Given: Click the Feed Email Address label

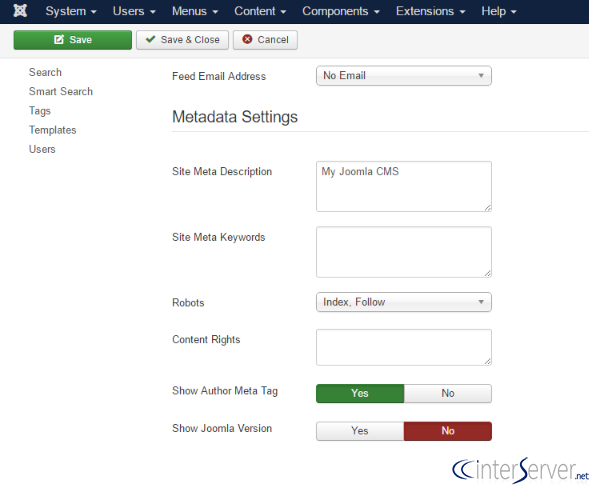Looking at the screenshot, I should click(x=219, y=76).
